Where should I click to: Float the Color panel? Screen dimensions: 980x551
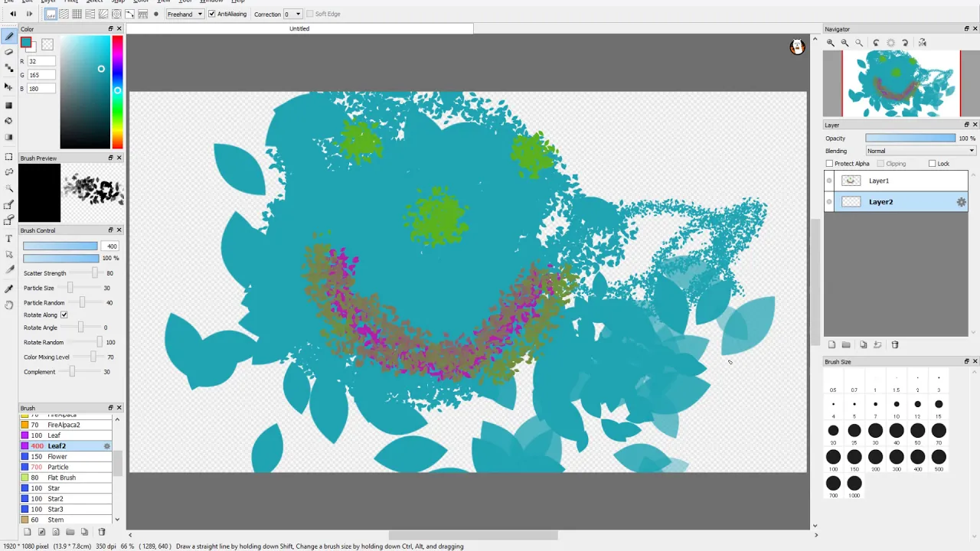click(x=111, y=29)
